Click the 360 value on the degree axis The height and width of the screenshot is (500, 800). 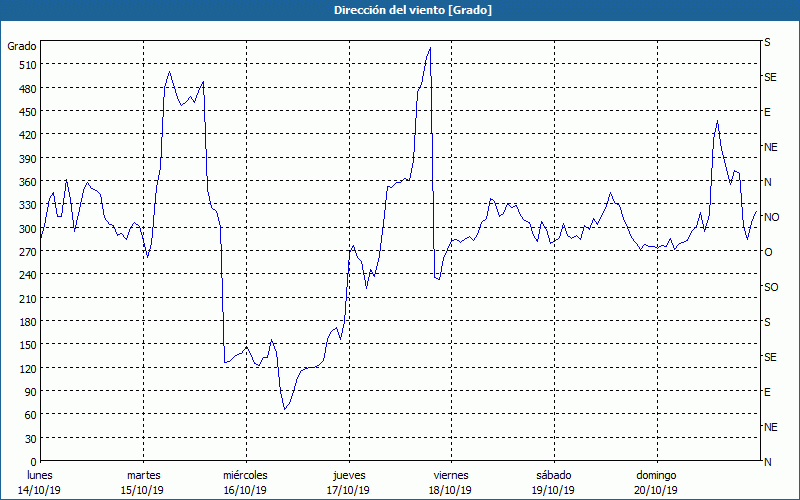(x=27, y=182)
